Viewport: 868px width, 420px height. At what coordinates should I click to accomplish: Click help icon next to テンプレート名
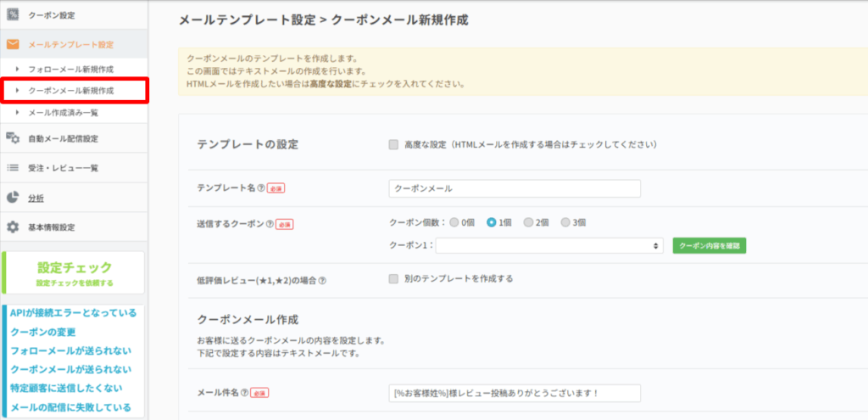(x=261, y=188)
